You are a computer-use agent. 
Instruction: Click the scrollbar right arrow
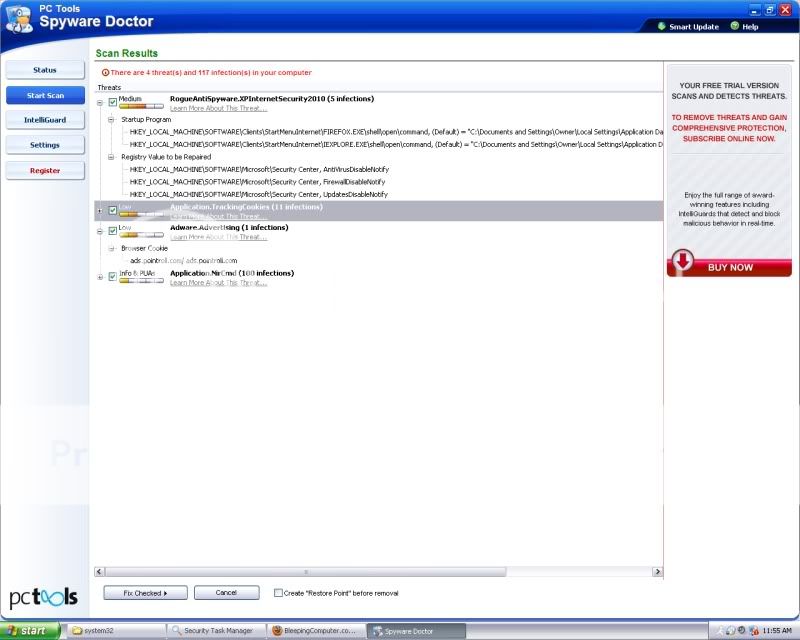point(658,572)
